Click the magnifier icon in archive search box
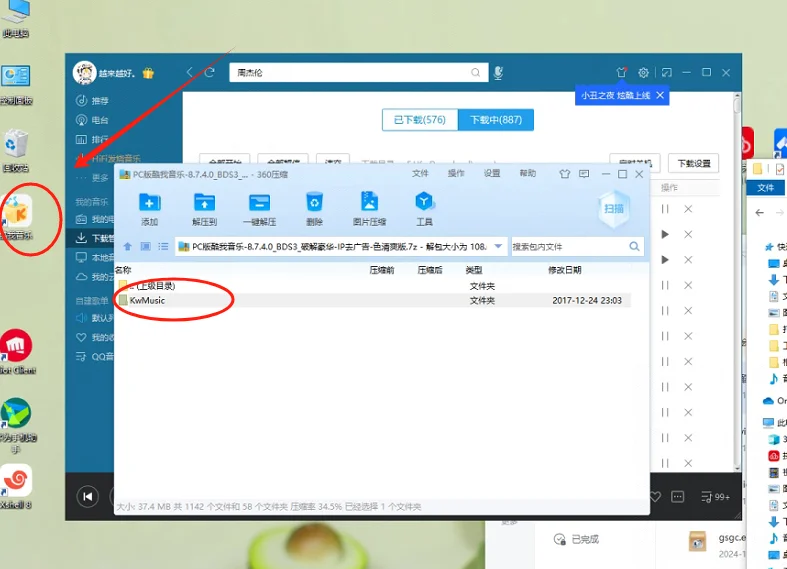 coord(634,246)
